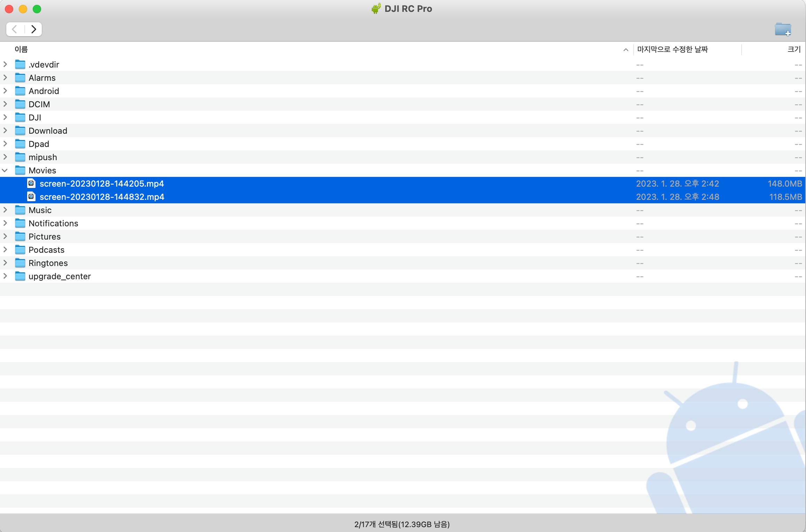This screenshot has height=532, width=806.
Task: Expand the Android folder
Action: tap(5, 91)
